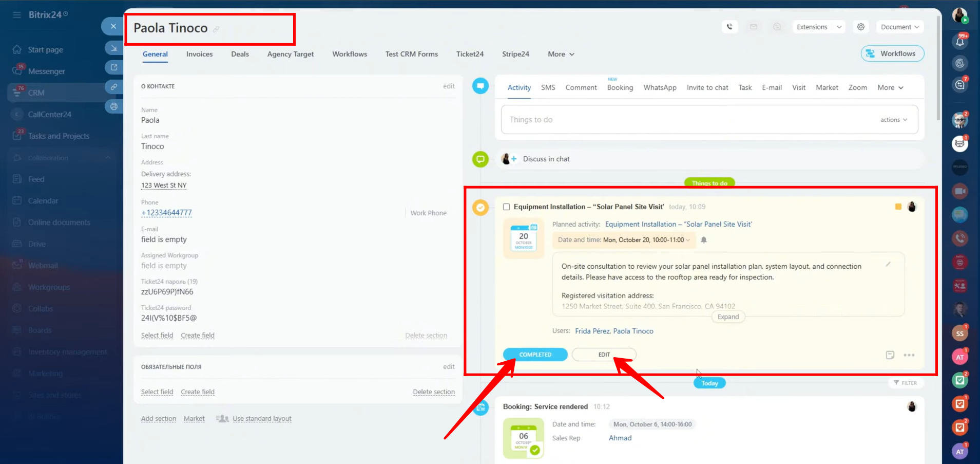
Task: Click the COMPLETED button
Action: [535, 355]
